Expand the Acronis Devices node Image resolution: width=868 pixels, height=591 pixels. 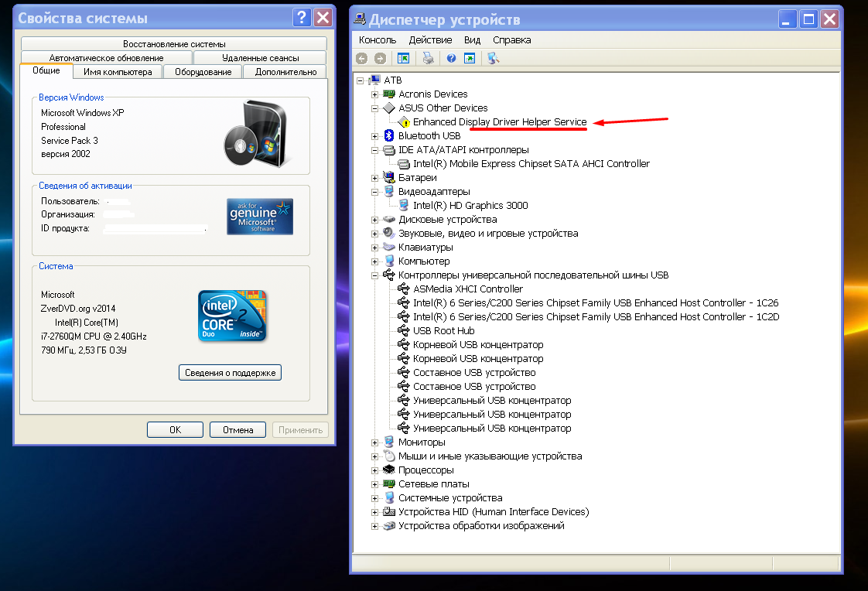pyautogui.click(x=374, y=94)
